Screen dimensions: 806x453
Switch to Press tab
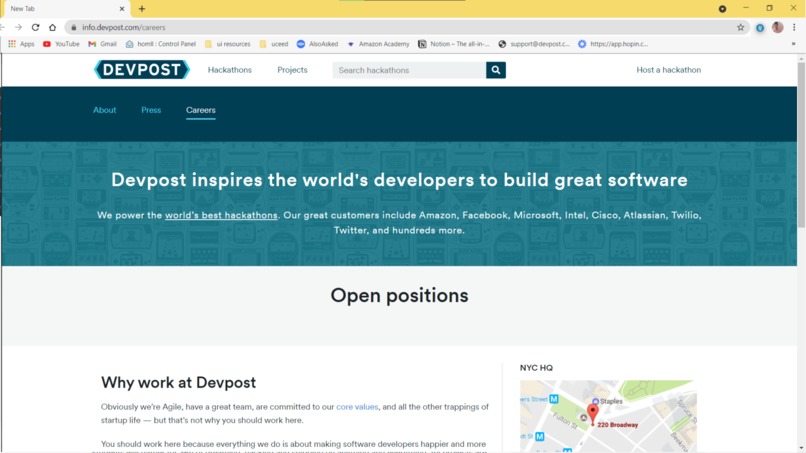(x=151, y=110)
